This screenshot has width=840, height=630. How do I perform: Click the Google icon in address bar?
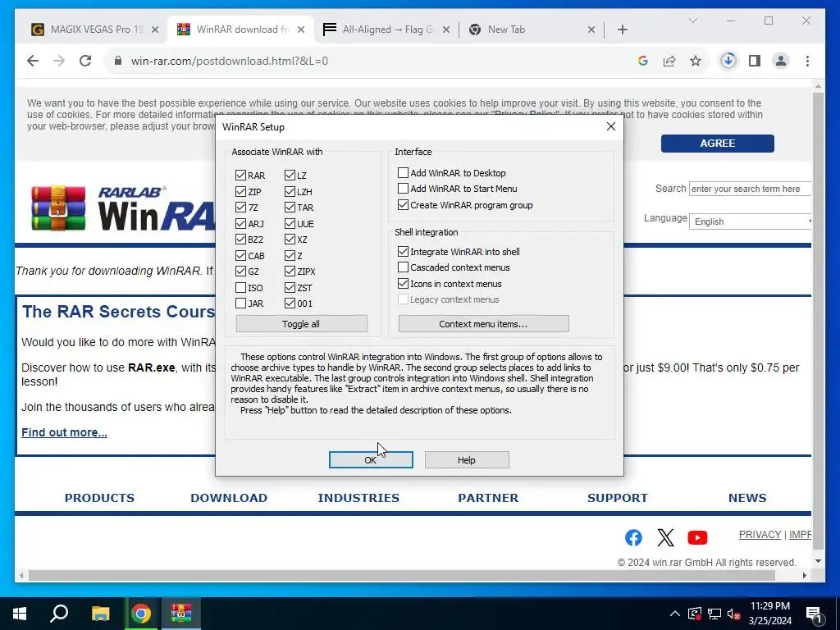click(643, 61)
